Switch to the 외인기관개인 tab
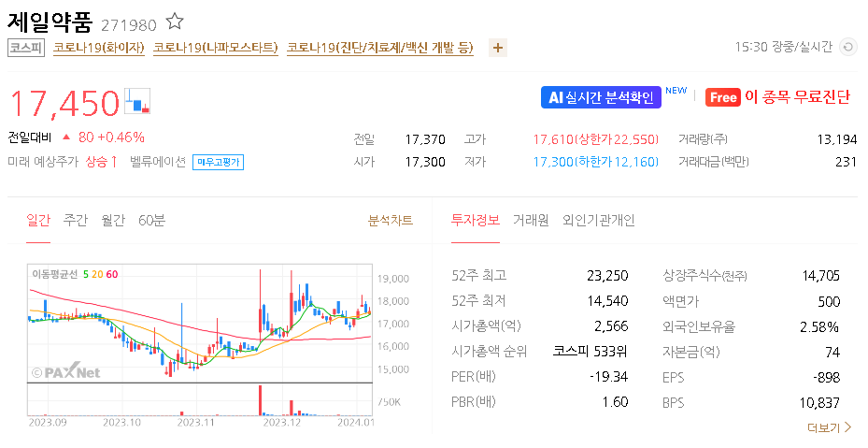 click(x=598, y=221)
